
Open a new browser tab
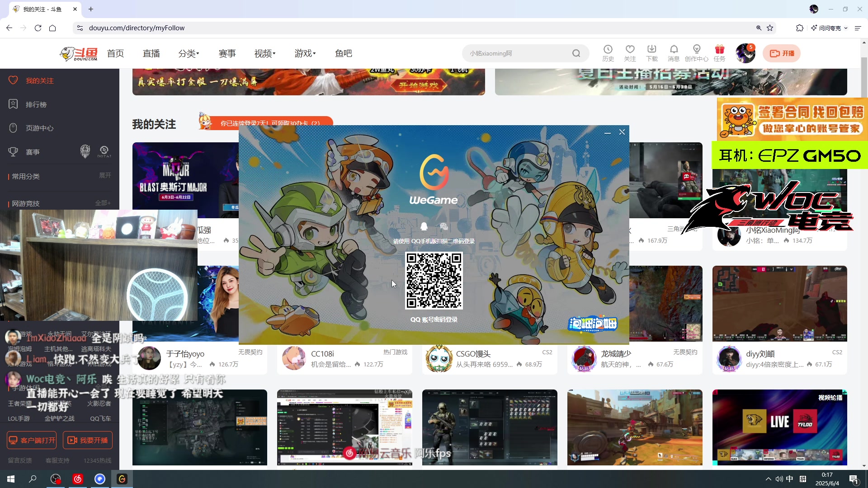pos(91,9)
